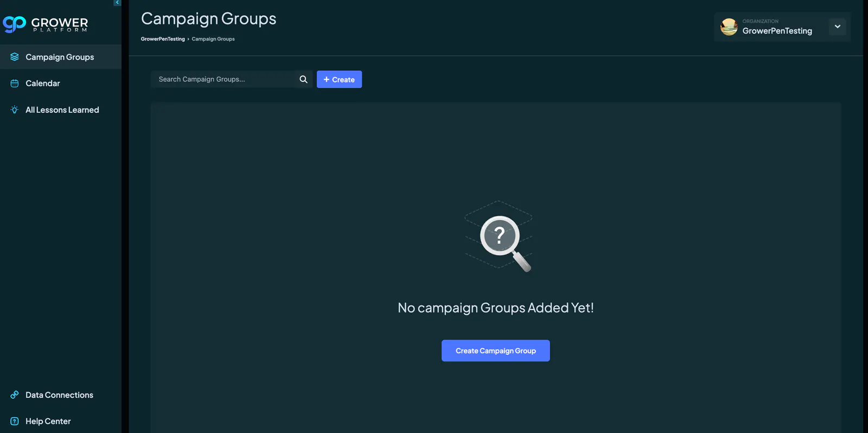Click the Campaign Groups layers icon in sidebar
This screenshot has width=868, height=433.
click(x=15, y=57)
